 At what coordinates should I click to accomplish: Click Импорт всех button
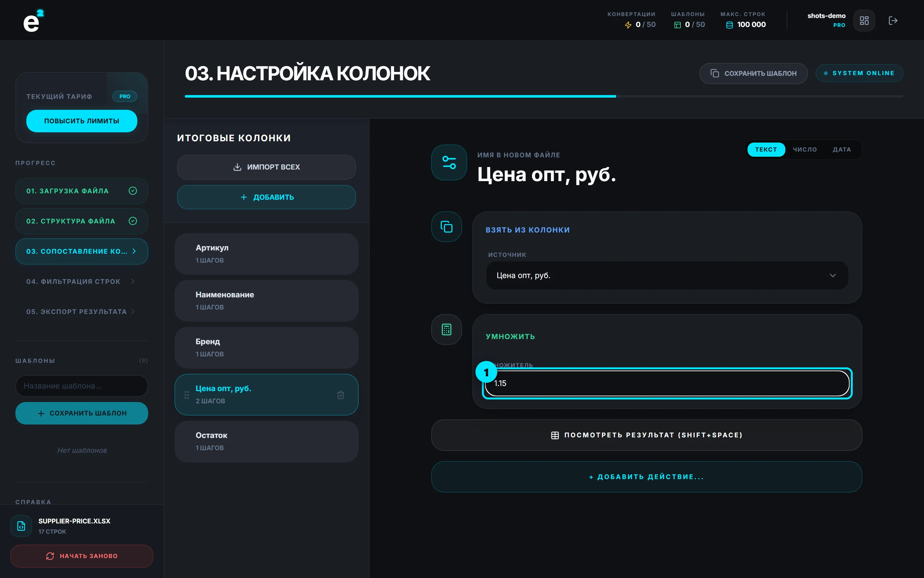[267, 167]
